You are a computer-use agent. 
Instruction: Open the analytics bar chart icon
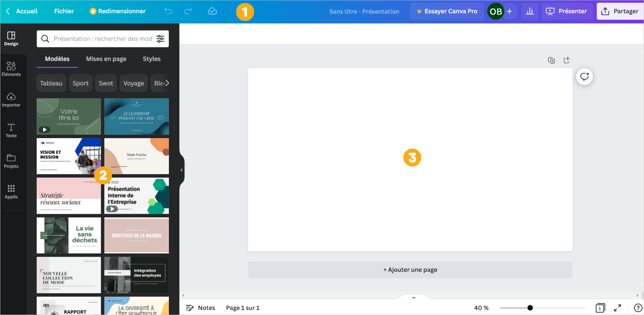point(529,11)
